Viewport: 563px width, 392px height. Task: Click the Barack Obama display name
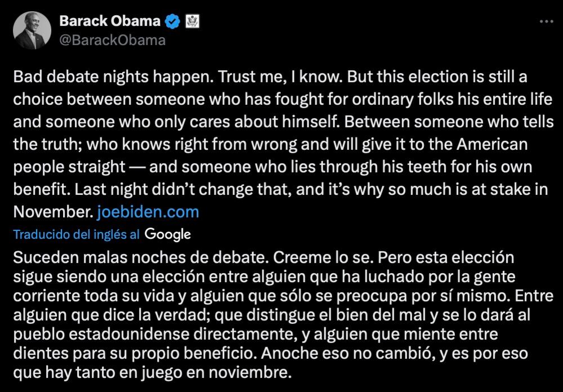(109, 22)
